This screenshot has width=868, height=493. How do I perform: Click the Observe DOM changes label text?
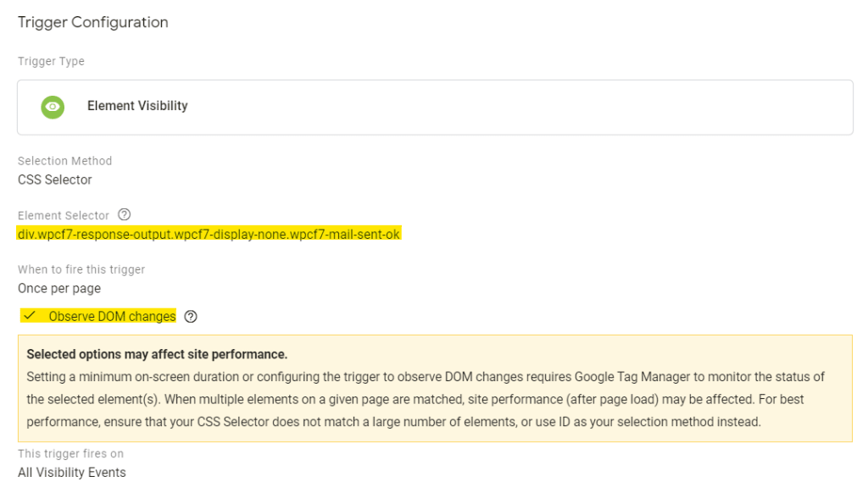tap(112, 317)
